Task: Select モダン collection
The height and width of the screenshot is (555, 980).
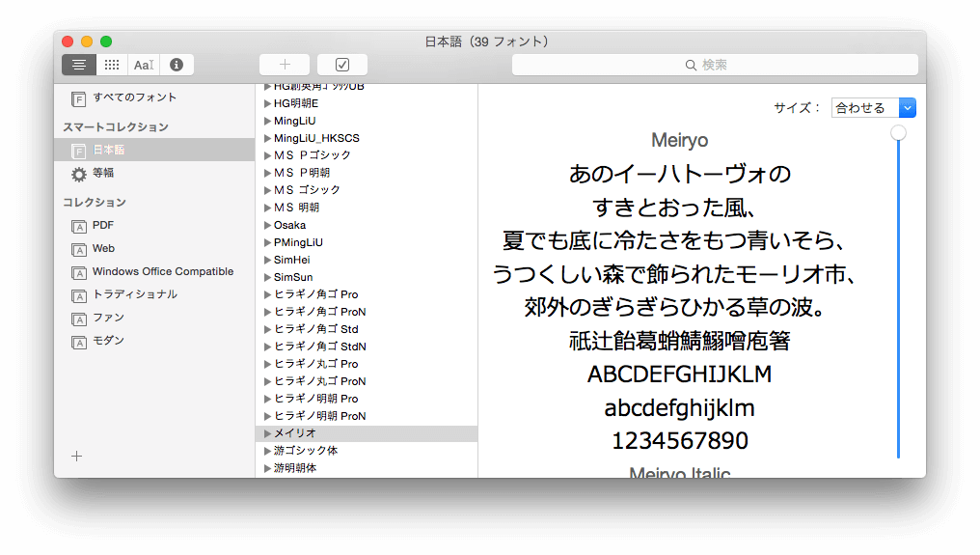Action: point(153,341)
